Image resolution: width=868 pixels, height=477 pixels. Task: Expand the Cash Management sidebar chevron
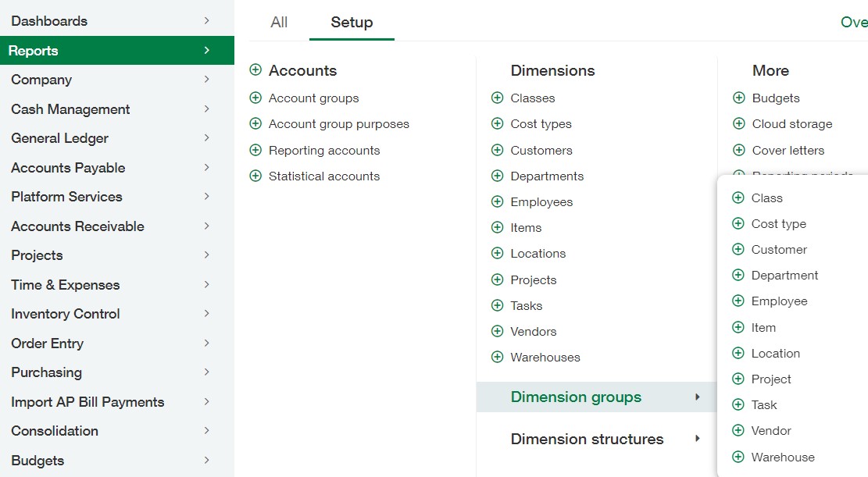point(206,109)
